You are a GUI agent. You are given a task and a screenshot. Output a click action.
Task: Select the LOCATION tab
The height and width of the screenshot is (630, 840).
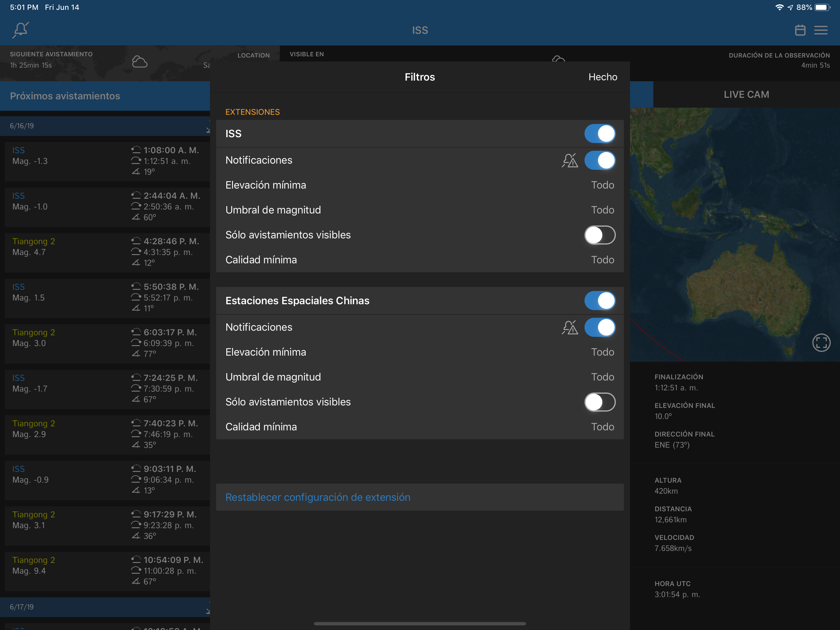point(253,55)
